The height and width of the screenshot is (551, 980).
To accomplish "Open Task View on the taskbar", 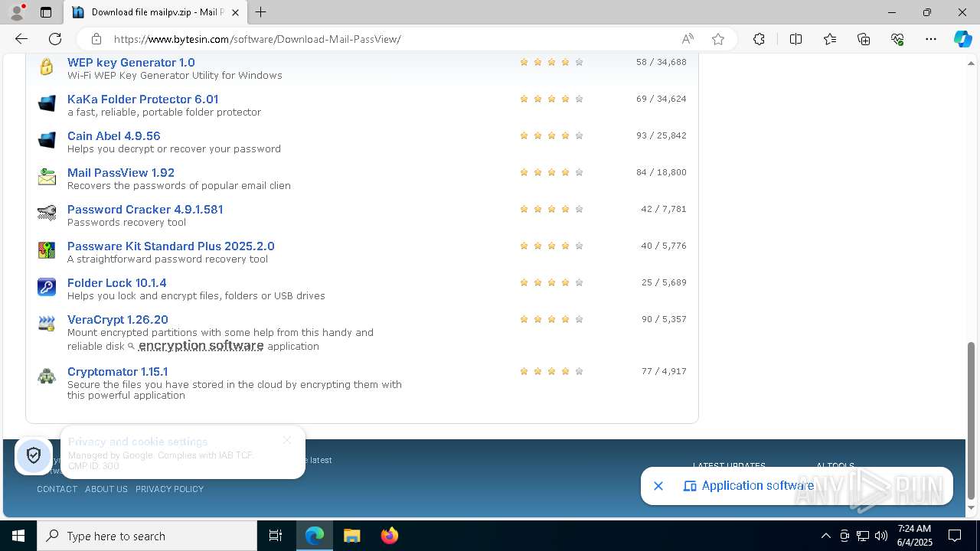I will [x=276, y=536].
